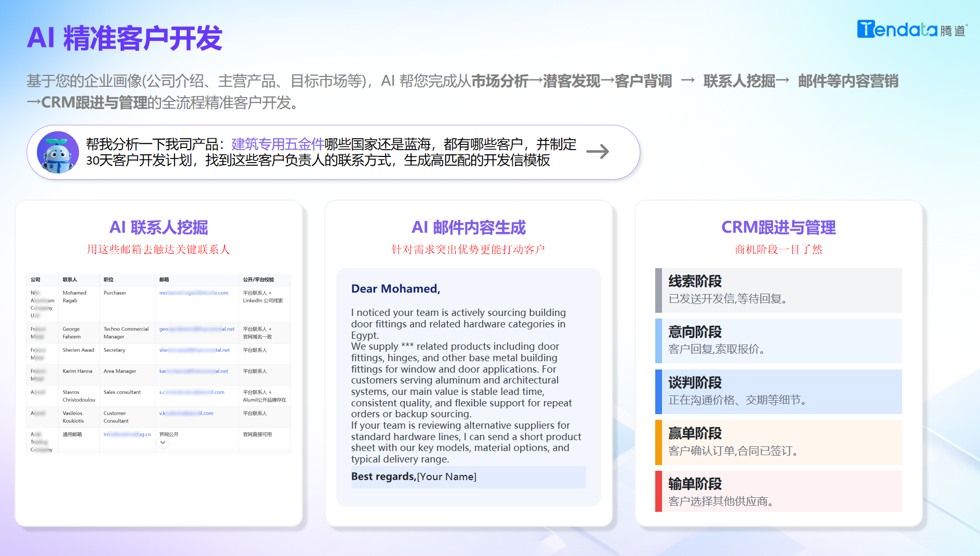
Task: Click the AI 精准客户开发 page title
Action: click(125, 38)
